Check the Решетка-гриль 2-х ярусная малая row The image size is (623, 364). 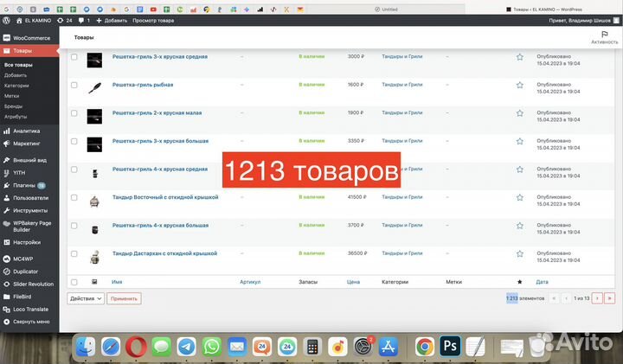[74, 113]
